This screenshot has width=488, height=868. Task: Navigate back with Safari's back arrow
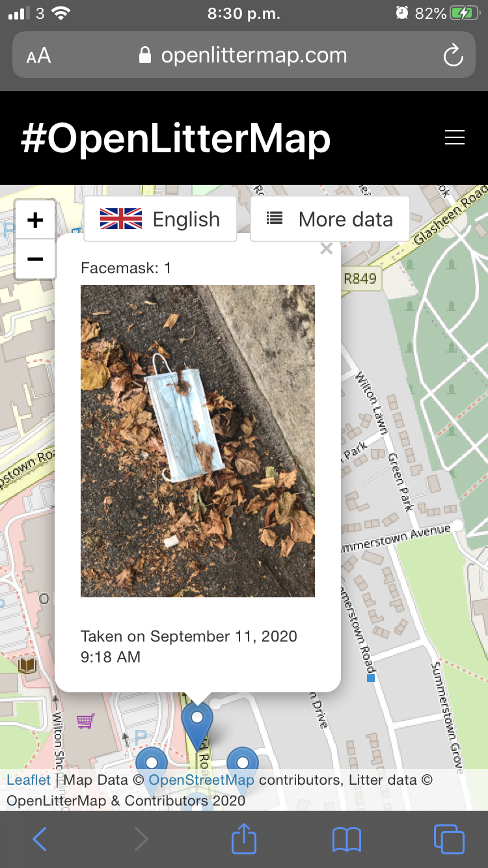click(x=40, y=839)
